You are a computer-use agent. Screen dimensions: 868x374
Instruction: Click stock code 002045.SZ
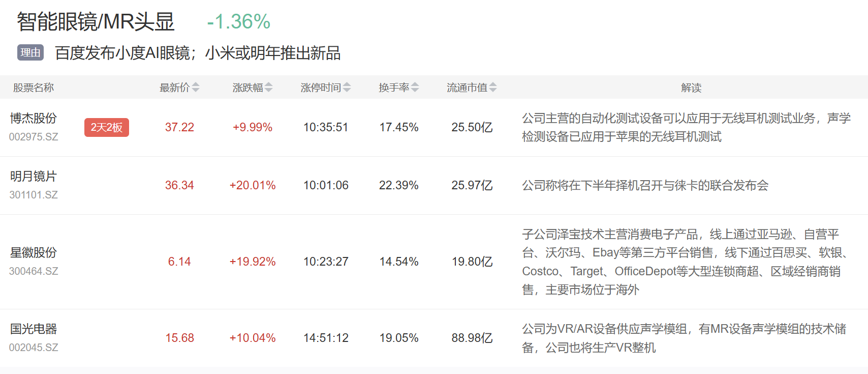pos(34,348)
